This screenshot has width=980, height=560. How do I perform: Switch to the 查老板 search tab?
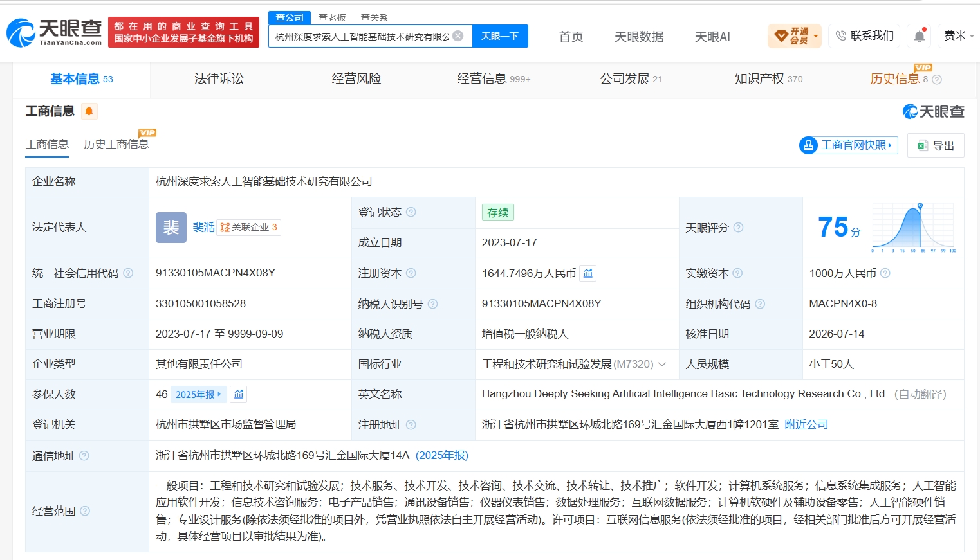[x=332, y=17]
